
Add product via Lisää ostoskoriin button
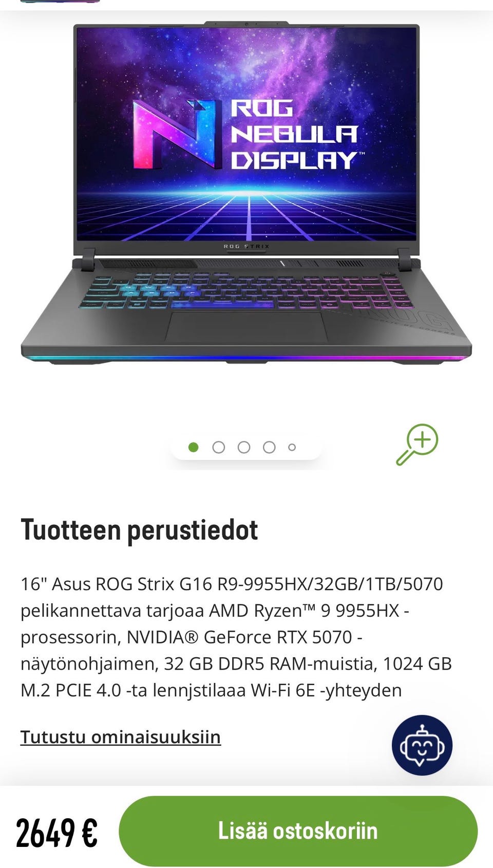298,831
